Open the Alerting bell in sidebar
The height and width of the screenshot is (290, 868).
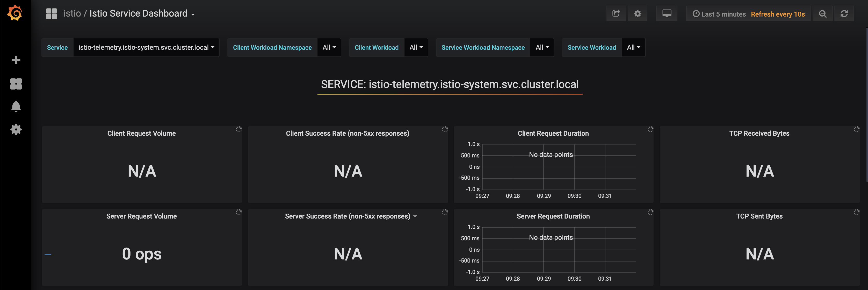16,107
